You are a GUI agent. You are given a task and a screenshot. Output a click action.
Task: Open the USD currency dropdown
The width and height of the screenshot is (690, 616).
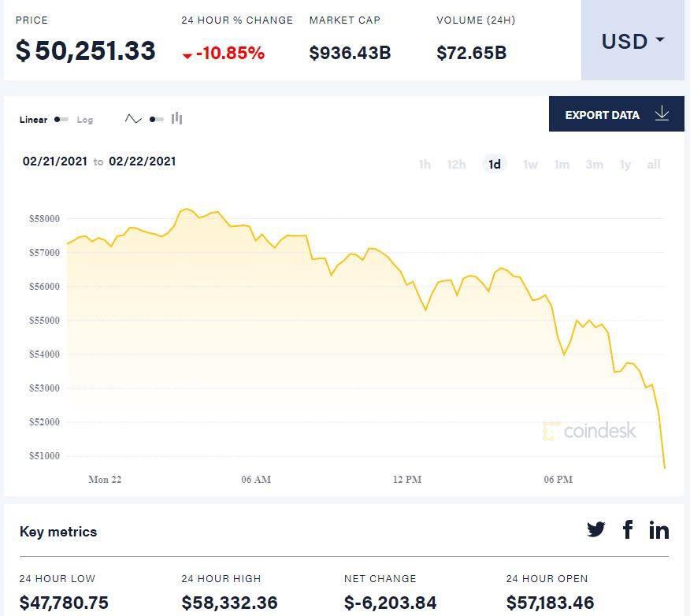632,41
